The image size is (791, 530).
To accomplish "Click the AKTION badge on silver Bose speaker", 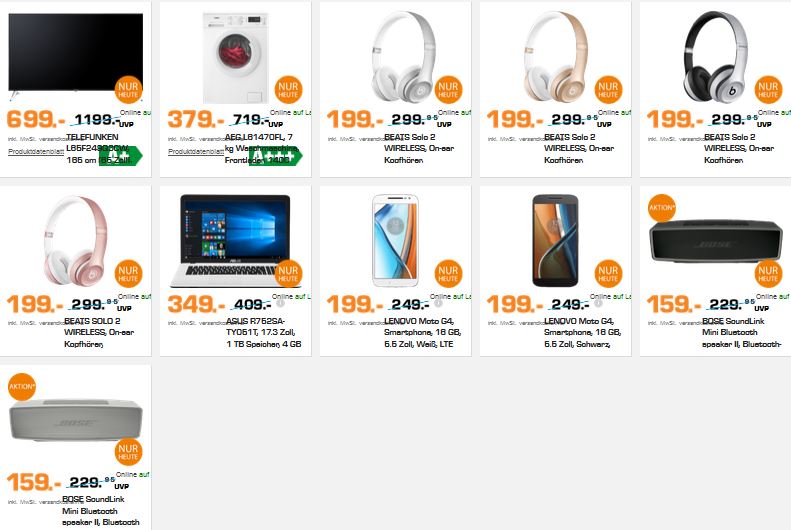I will click(x=22, y=387).
